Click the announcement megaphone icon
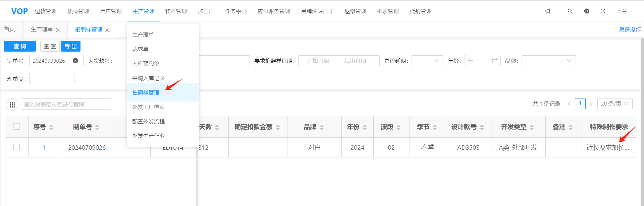 pos(547,11)
